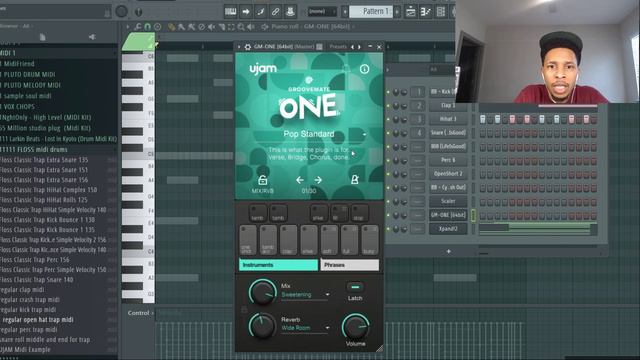Switch to the Phrases tab
The image size is (640, 360).
click(350, 265)
